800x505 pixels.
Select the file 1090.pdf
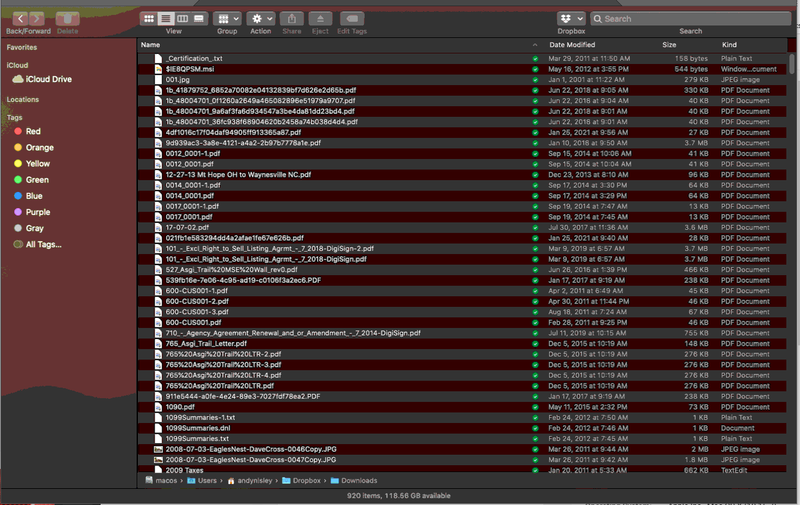pos(180,407)
